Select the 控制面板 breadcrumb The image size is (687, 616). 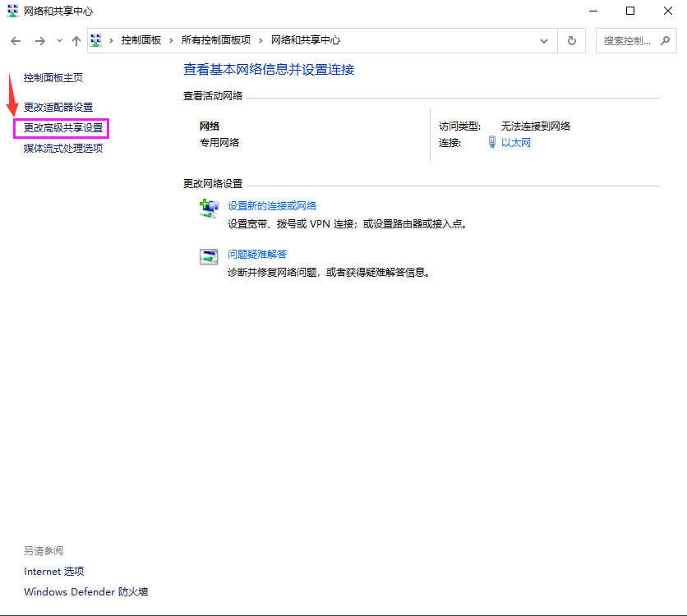click(x=141, y=40)
